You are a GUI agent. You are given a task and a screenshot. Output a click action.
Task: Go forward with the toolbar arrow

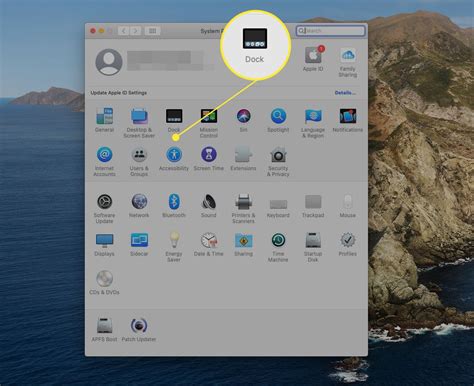pos(135,31)
